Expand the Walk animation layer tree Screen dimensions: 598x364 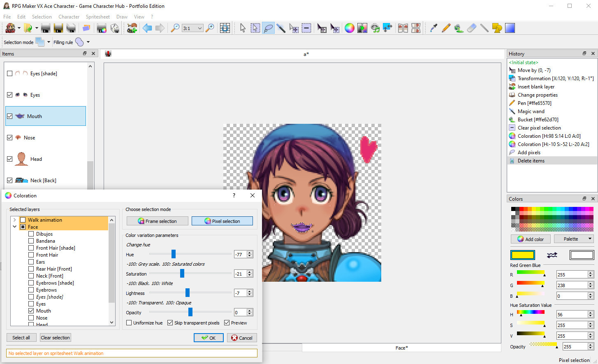[15, 220]
